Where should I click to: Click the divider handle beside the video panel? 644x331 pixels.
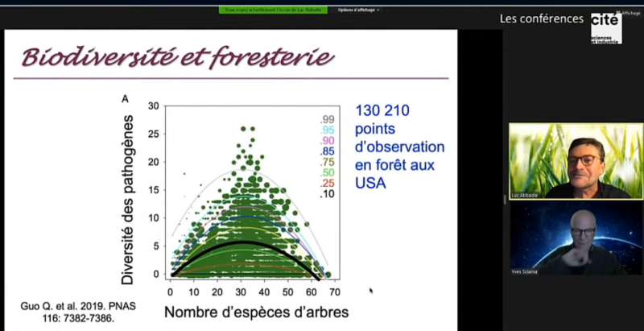(x=506, y=200)
